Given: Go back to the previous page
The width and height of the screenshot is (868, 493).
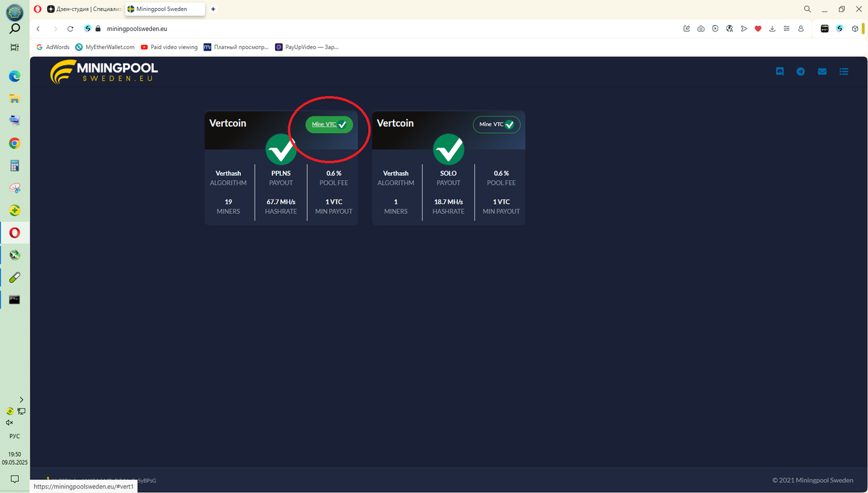Looking at the screenshot, I should click(37, 29).
